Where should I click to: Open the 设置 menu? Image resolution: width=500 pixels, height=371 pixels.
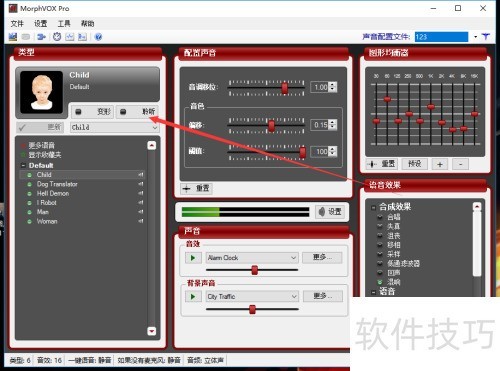pos(41,24)
